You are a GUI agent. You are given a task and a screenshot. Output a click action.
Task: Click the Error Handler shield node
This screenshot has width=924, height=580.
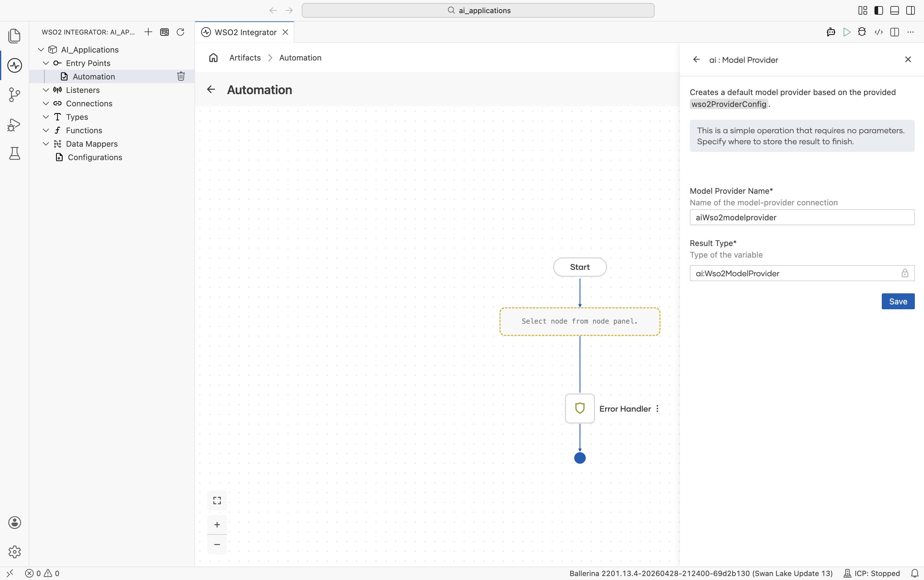580,408
